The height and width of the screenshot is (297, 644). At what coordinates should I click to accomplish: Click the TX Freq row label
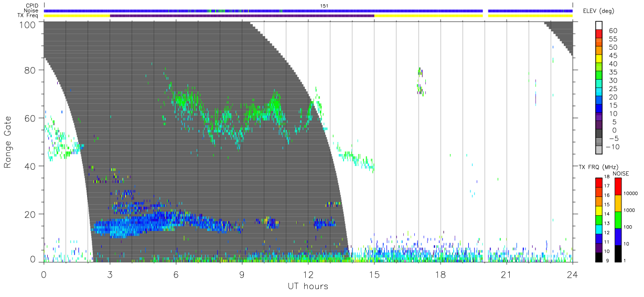click(29, 16)
